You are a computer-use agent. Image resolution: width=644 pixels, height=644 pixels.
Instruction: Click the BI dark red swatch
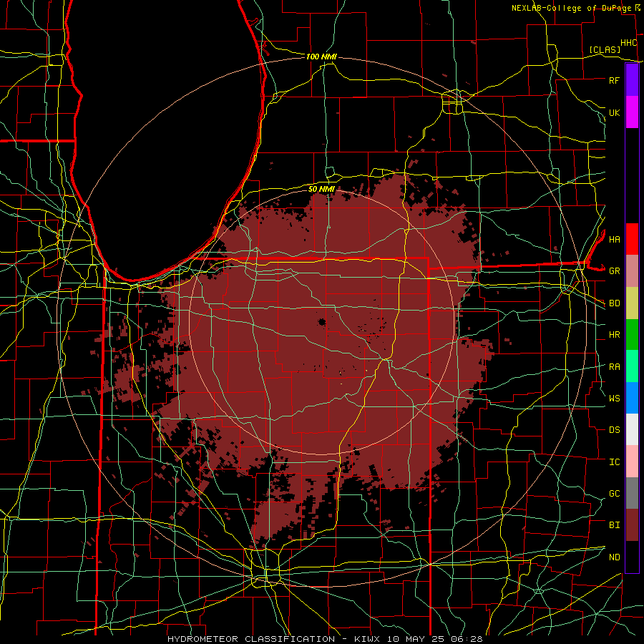632,525
